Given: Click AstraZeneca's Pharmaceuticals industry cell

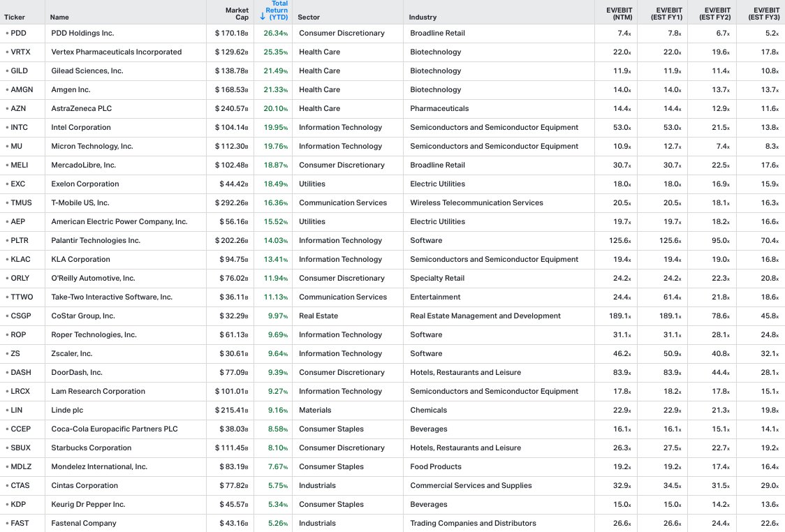Looking at the screenshot, I should (x=439, y=109).
